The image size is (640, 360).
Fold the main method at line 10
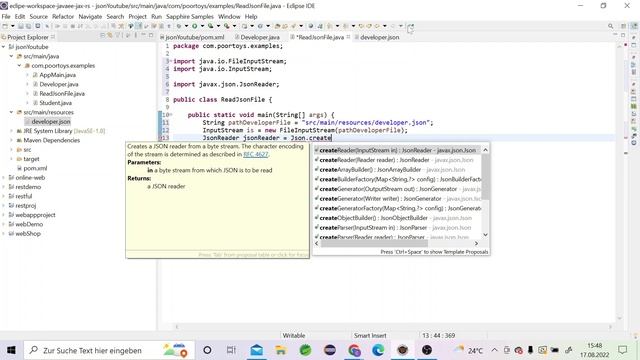[x=171, y=115]
